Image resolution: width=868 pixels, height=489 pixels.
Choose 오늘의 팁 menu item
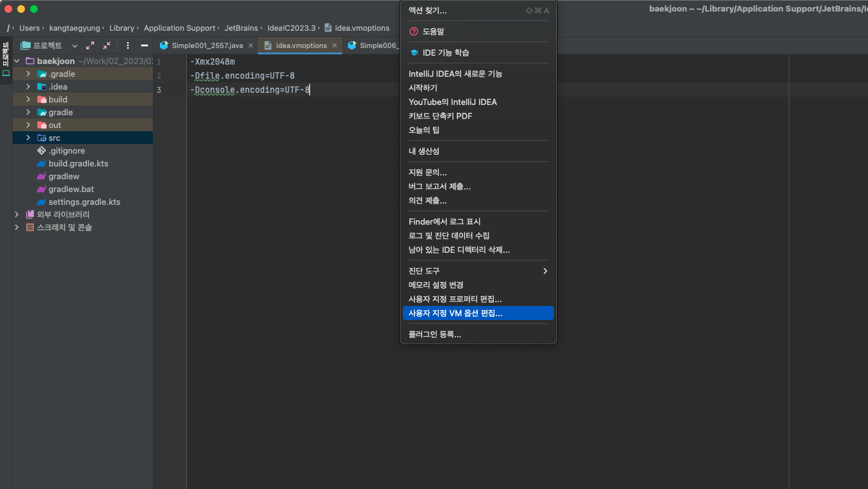[x=478, y=130]
